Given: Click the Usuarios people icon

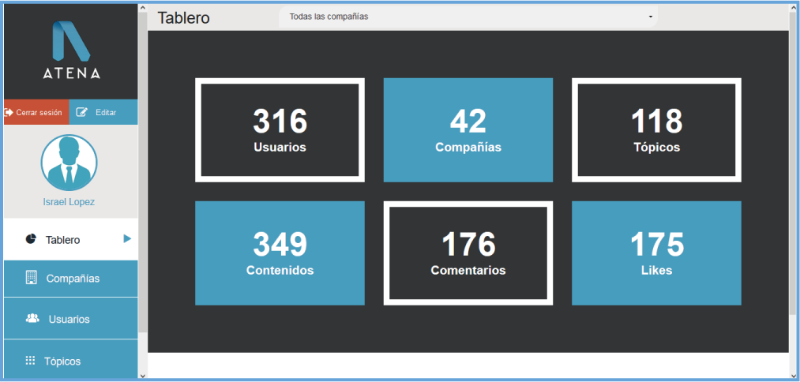Looking at the screenshot, I should [32, 318].
